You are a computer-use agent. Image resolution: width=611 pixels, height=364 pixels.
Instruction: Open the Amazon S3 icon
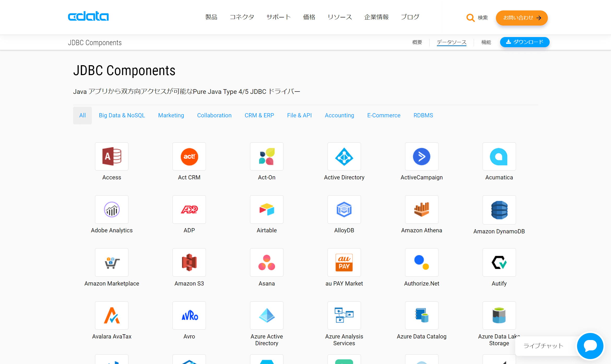(x=189, y=262)
